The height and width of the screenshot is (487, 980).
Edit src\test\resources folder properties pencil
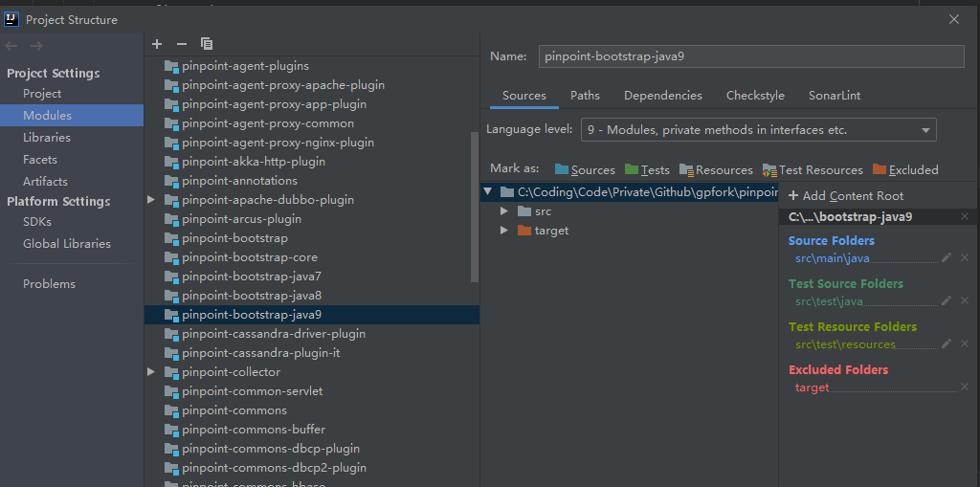click(947, 343)
